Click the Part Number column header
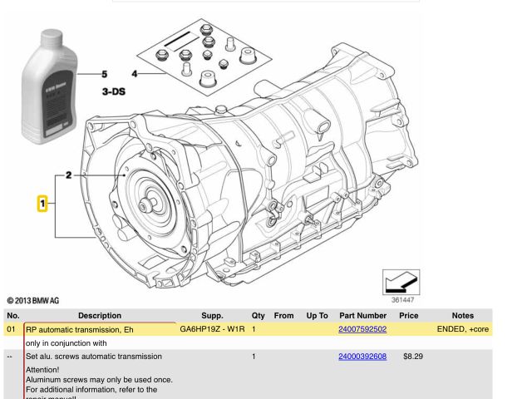532x399 pixels. [x=362, y=316]
